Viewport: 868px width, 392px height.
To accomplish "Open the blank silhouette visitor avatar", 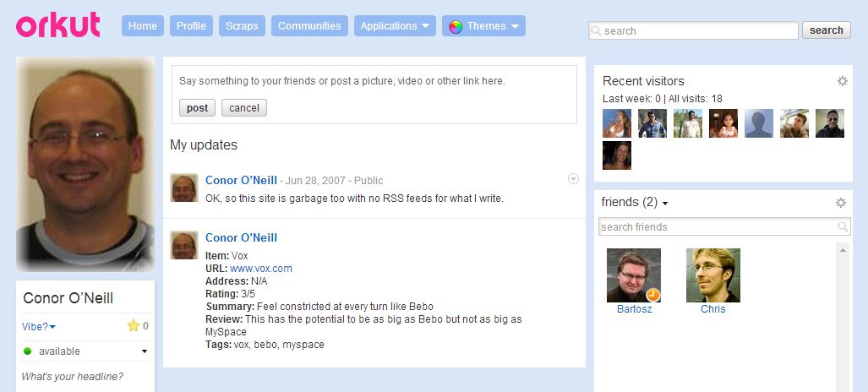I will [x=758, y=122].
